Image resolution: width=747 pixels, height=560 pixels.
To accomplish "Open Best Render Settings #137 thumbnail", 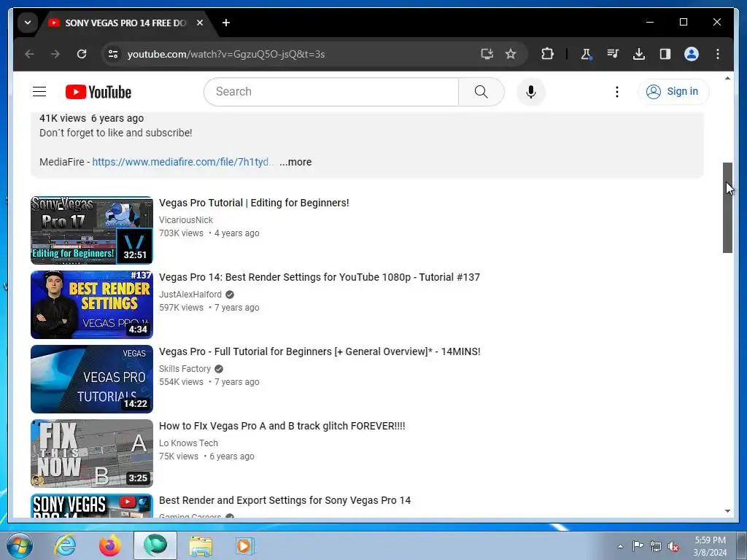I will coord(91,305).
